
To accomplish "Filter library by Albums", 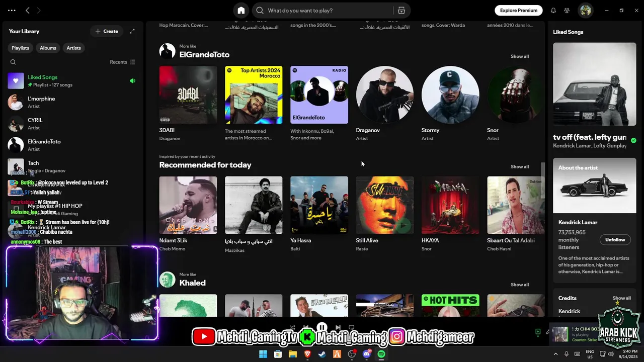I will 48,48.
